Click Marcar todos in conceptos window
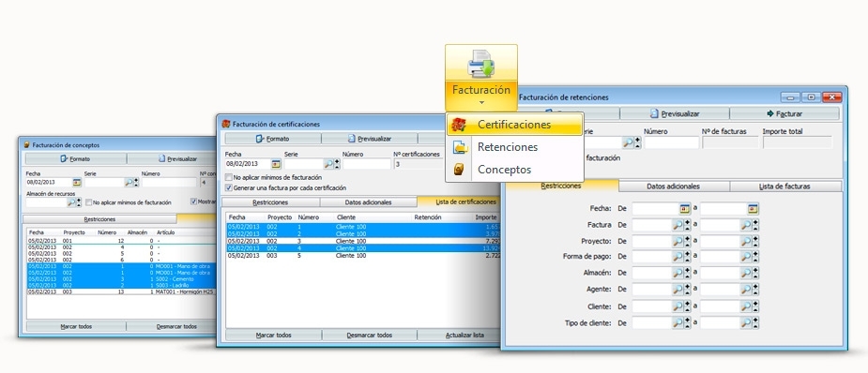This screenshot has width=868, height=373. click(76, 326)
